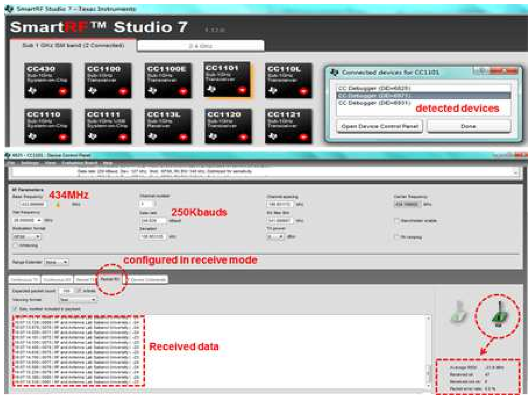
Task: Select the CC1101 transceiver device tile
Action: tap(227, 79)
